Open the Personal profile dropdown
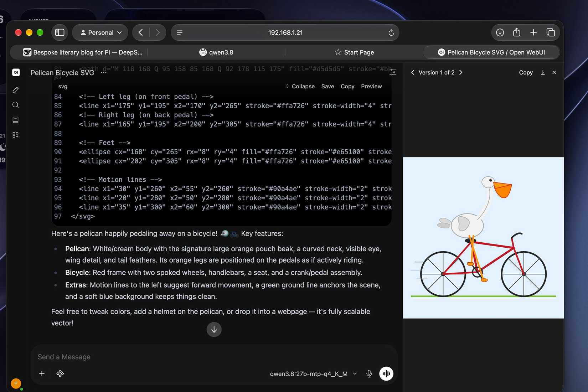 tap(100, 32)
